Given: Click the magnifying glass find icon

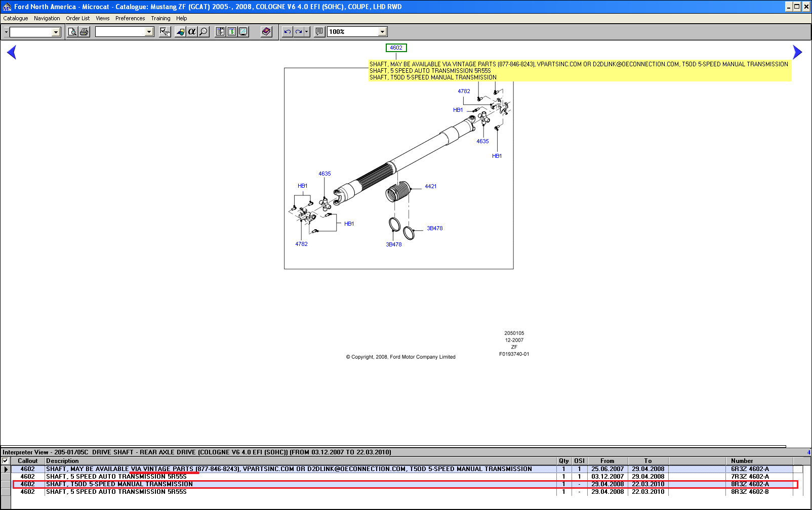Looking at the screenshot, I should pyautogui.click(x=204, y=32).
